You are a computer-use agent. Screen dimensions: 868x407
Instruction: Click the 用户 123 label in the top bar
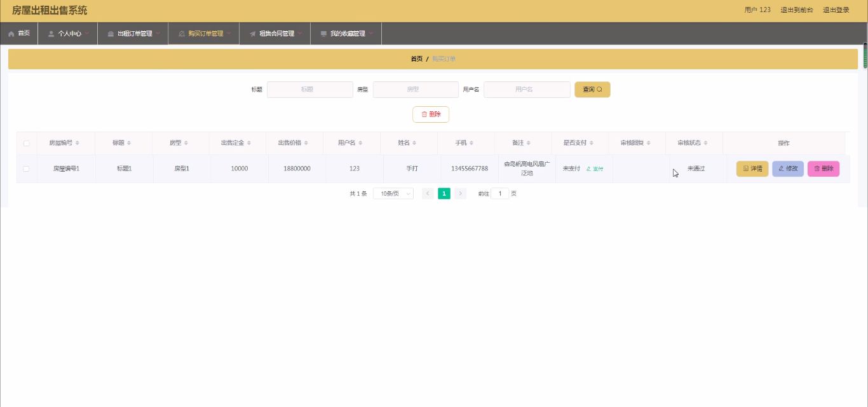[757, 10]
